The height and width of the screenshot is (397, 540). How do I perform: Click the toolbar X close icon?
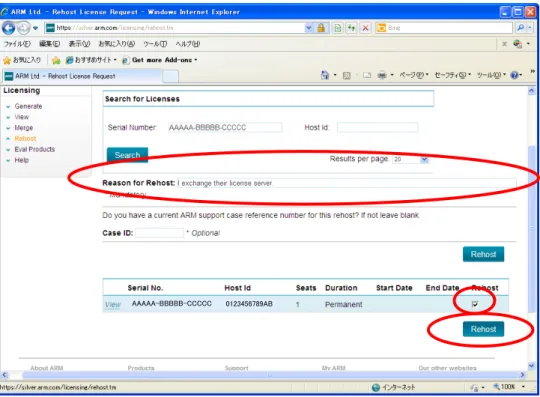pyautogui.click(x=504, y=44)
